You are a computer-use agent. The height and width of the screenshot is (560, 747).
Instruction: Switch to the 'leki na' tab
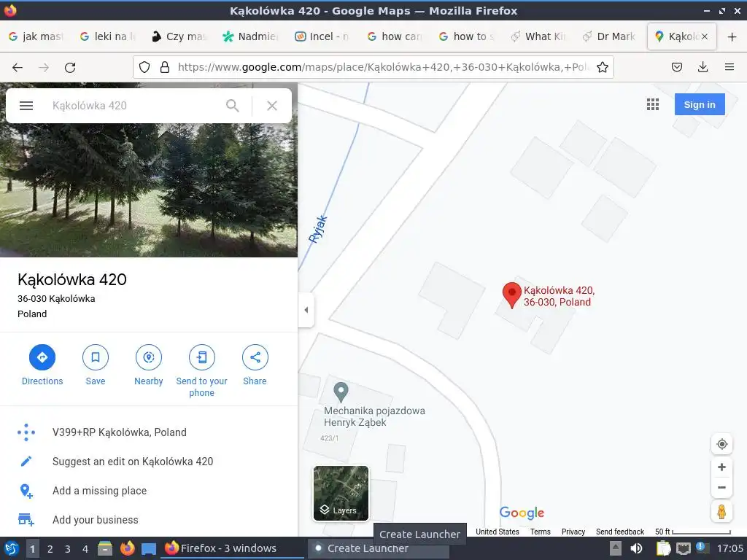click(x=108, y=36)
